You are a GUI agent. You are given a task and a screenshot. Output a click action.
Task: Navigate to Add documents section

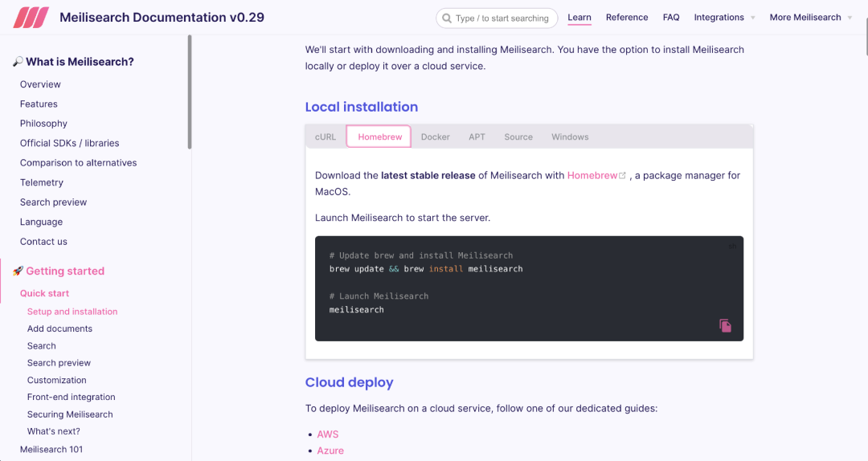pos(59,328)
